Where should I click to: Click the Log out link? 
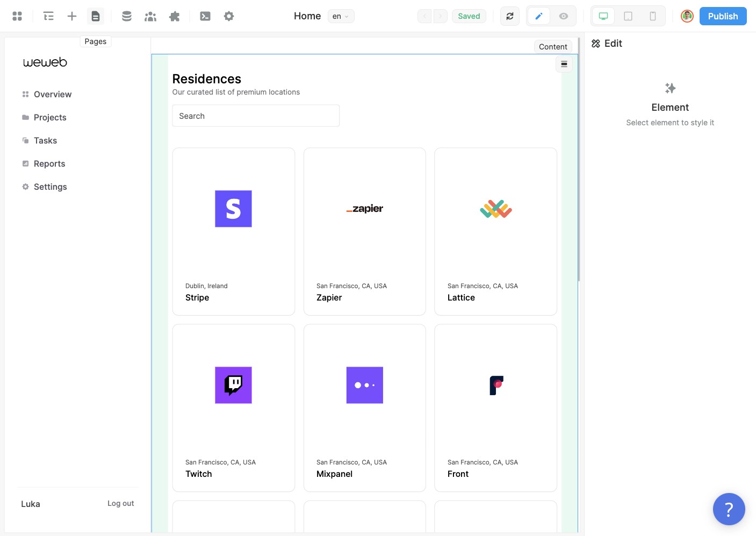pos(121,503)
